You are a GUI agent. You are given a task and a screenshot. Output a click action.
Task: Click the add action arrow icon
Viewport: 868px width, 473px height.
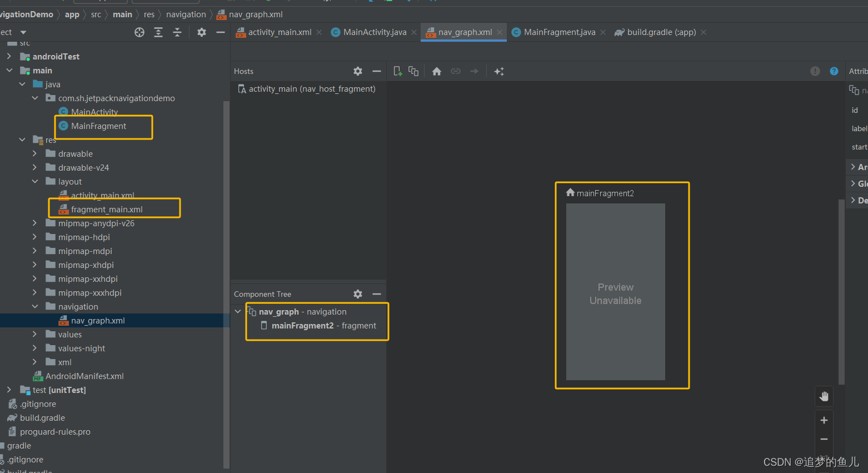click(x=474, y=71)
